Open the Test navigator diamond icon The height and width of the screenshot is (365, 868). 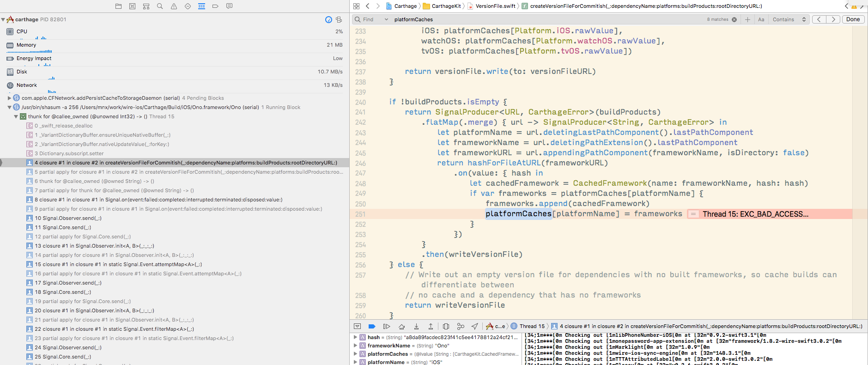coord(188,6)
